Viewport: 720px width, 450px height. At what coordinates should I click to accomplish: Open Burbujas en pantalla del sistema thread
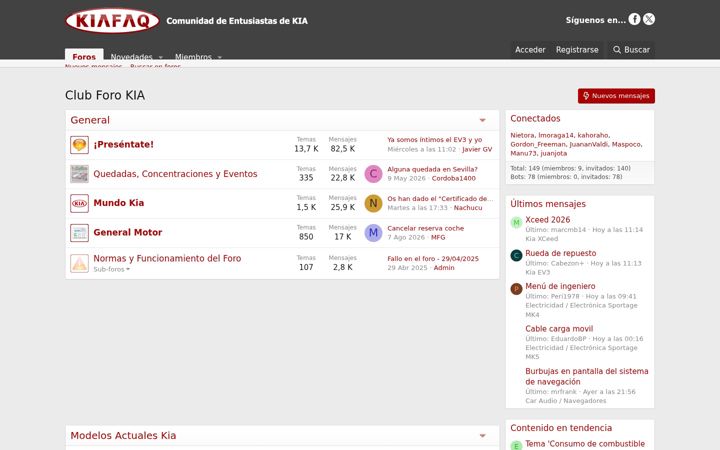(586, 377)
